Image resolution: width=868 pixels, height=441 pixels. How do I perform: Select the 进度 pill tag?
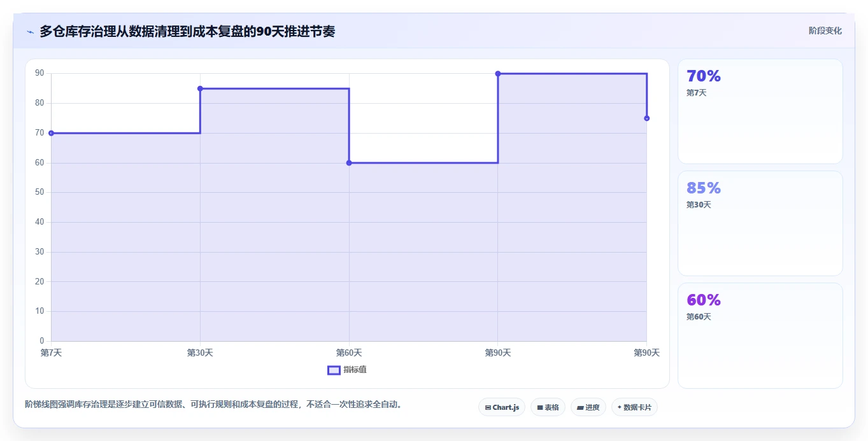point(588,407)
